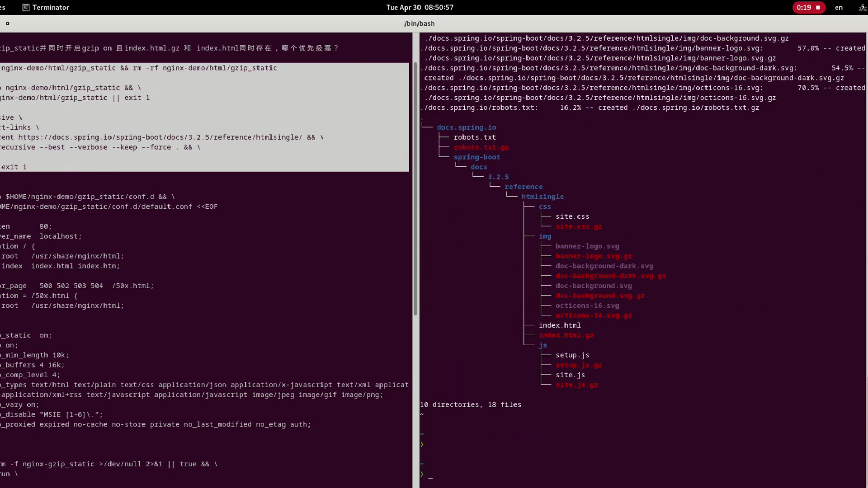Click the left pane vertical scrollbar
The image size is (868, 488).
[x=415, y=189]
